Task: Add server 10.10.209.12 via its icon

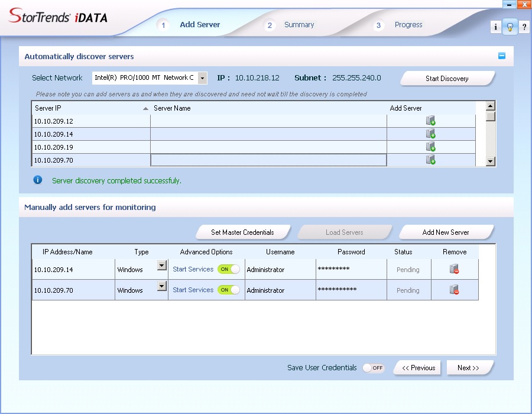Action: (430, 121)
